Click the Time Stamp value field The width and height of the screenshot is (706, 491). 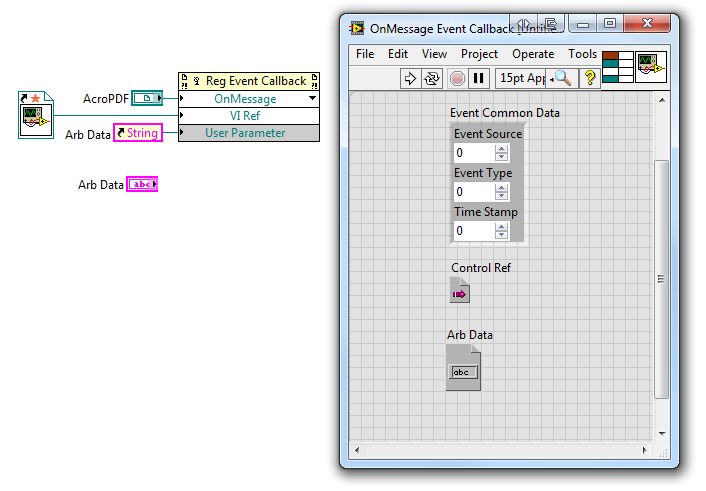pyautogui.click(x=474, y=231)
